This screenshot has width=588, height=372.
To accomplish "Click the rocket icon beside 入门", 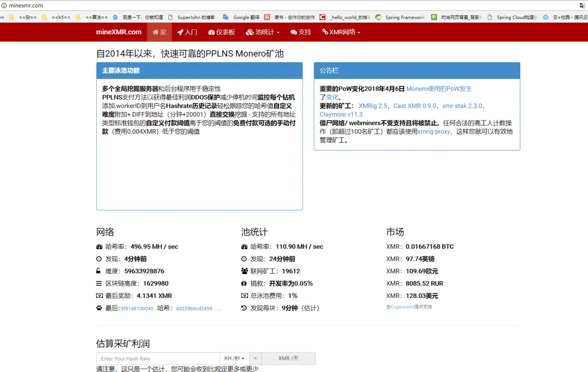I will [x=180, y=32].
